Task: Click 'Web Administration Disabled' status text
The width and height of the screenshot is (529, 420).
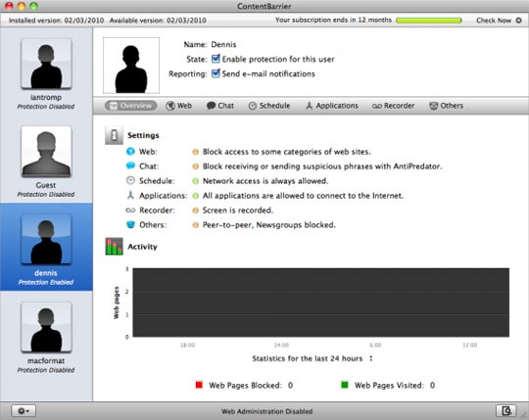Action: coord(266,411)
